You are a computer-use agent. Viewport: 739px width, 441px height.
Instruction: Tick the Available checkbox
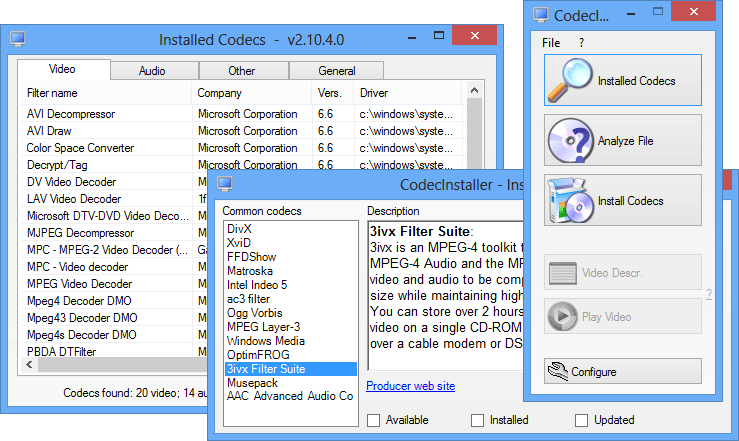tap(373, 420)
